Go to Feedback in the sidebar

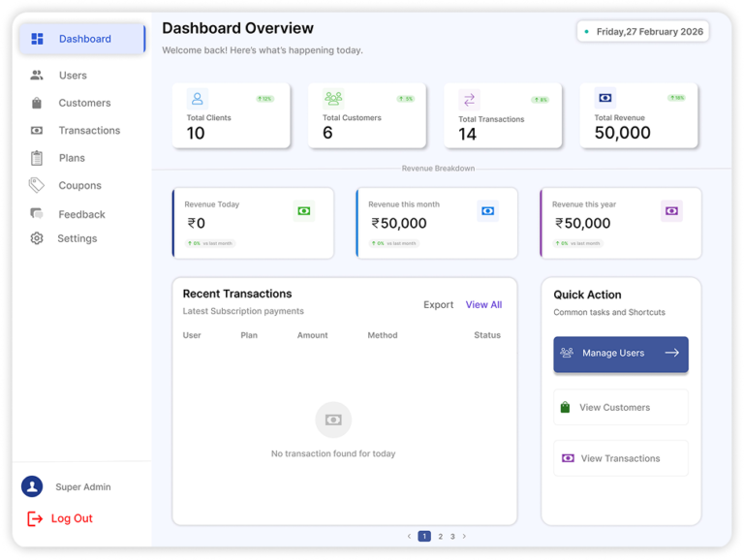(81, 214)
